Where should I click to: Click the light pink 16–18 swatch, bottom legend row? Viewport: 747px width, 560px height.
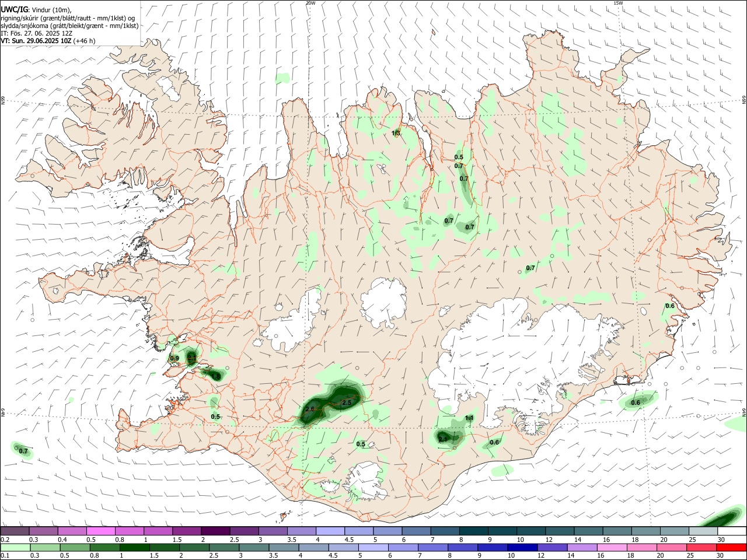click(612, 547)
